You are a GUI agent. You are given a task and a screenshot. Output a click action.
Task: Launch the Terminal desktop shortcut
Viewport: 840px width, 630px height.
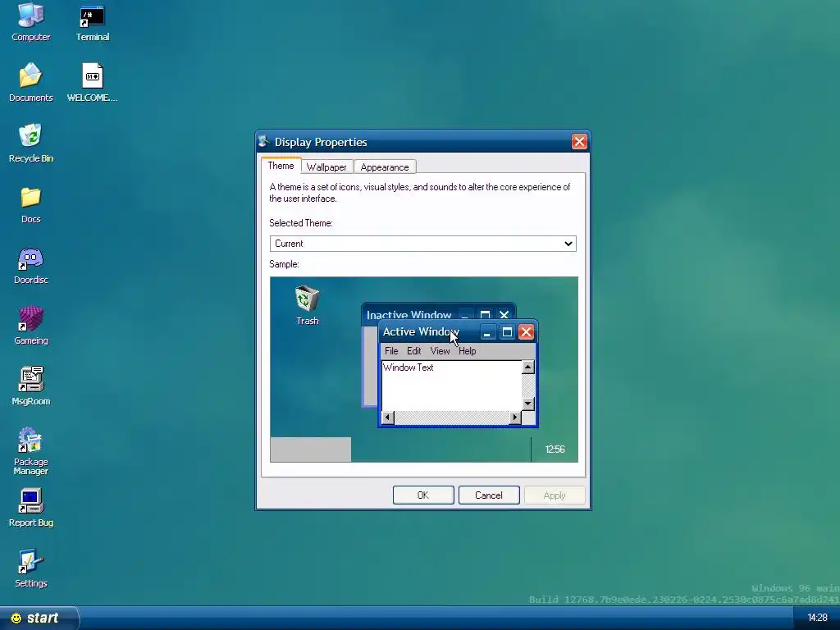pos(92,22)
